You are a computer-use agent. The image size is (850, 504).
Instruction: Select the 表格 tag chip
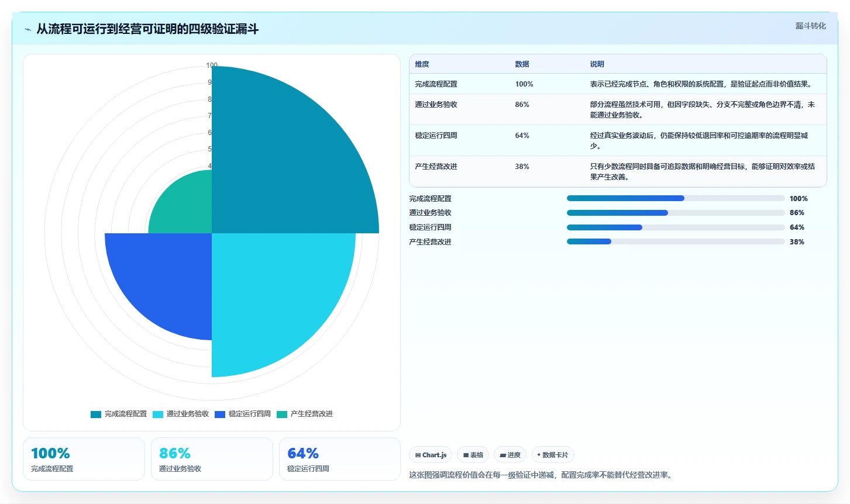pos(473,455)
